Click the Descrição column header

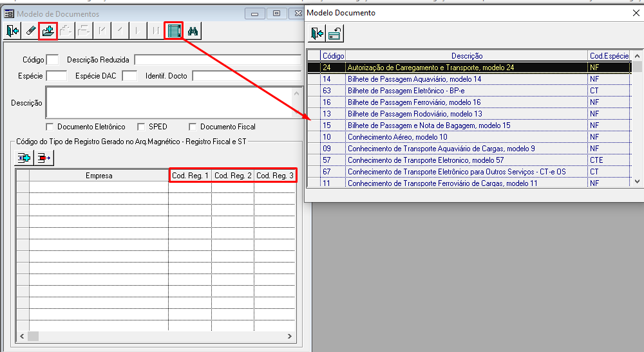[467, 56]
